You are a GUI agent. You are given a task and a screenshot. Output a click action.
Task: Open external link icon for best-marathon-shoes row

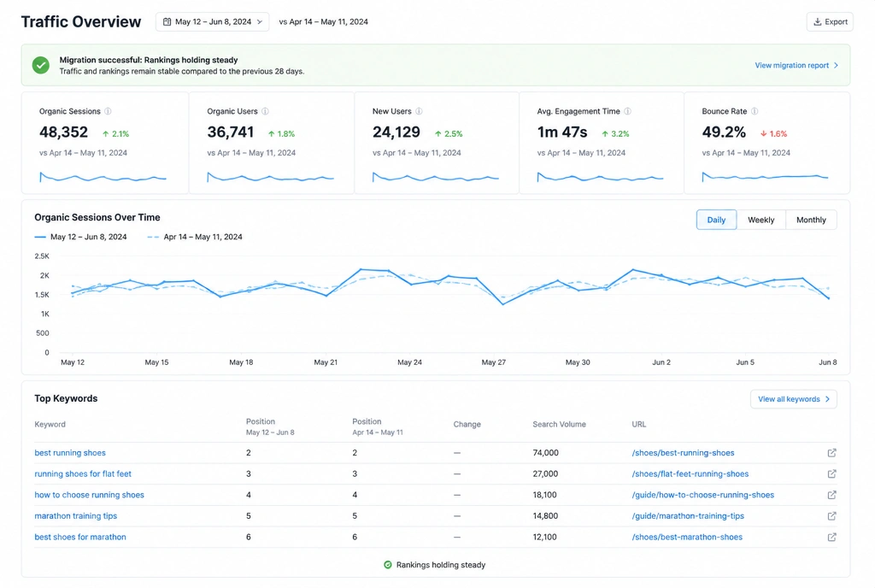831,537
